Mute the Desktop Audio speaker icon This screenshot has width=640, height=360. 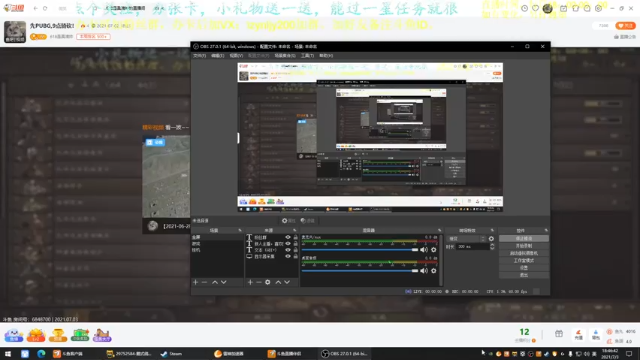point(424,270)
